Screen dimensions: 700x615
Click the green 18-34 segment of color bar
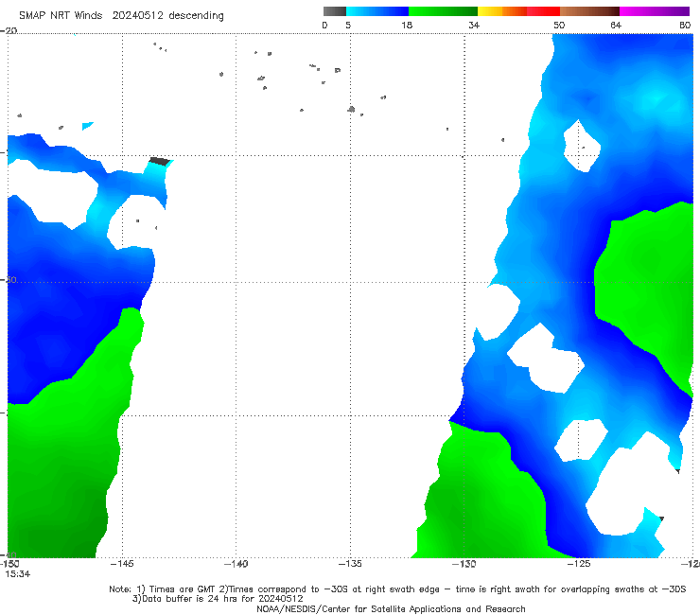(x=443, y=11)
